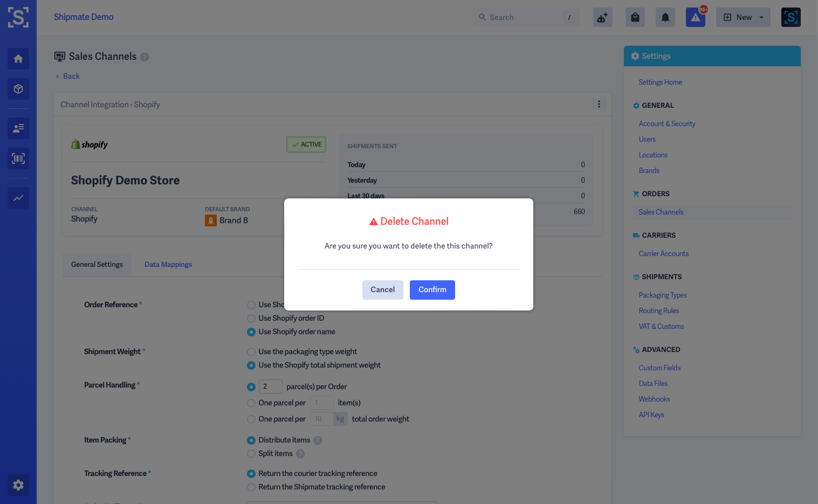The width and height of the screenshot is (818, 504).
Task: Open the analytics chart icon in sidebar
Action: pyautogui.click(x=18, y=197)
